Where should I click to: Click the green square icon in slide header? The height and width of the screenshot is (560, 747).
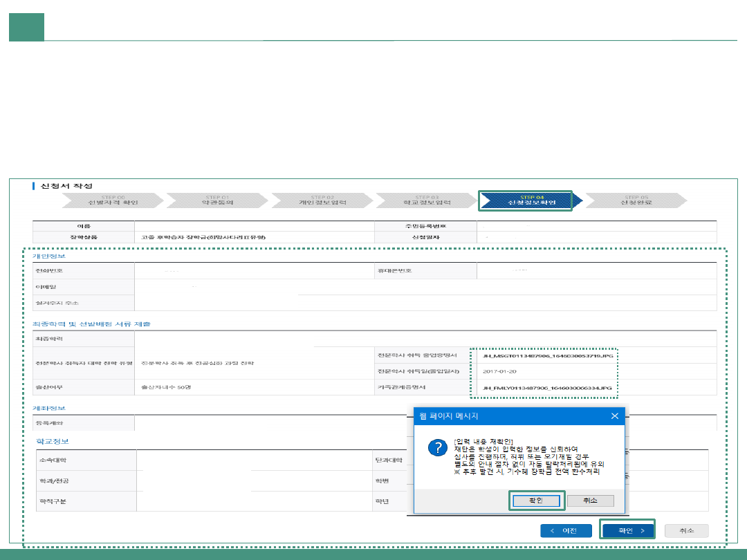click(x=26, y=27)
